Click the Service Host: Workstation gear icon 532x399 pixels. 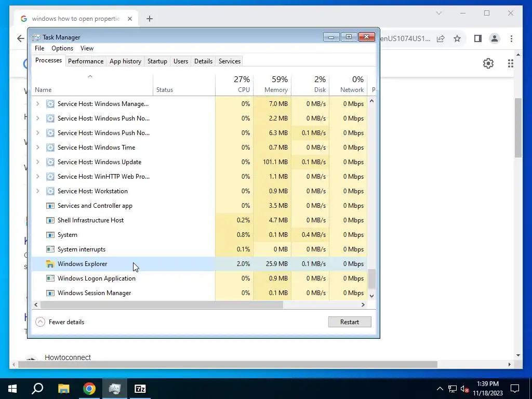[50, 191]
